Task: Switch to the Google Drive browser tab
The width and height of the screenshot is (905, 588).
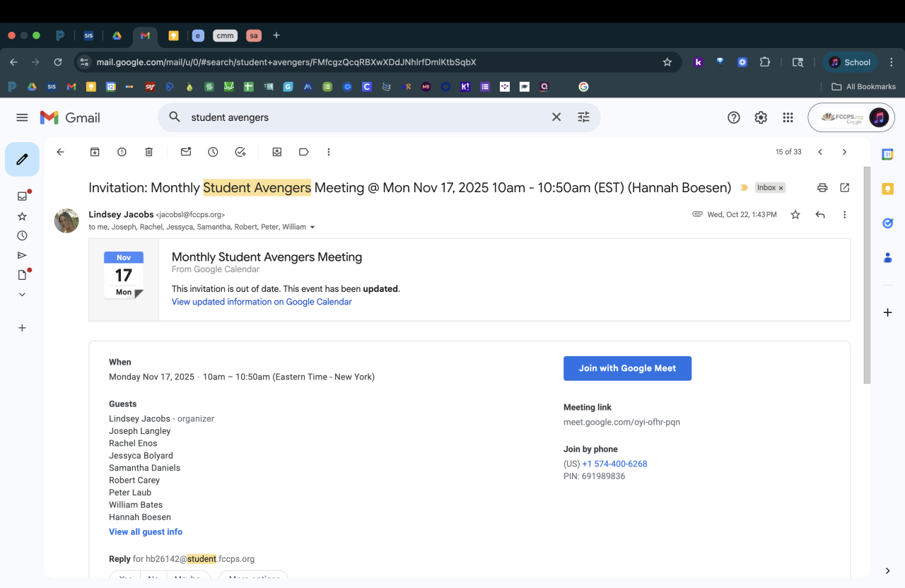Action: [x=117, y=35]
